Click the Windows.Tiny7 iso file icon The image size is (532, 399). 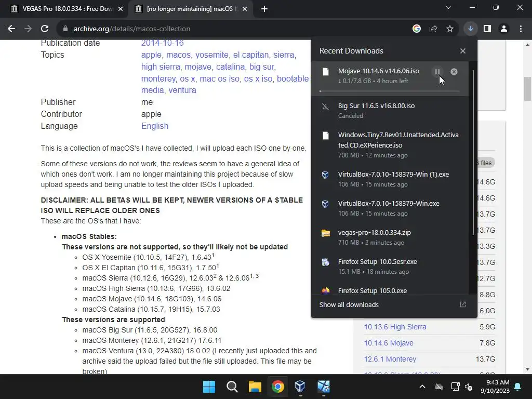(326, 136)
